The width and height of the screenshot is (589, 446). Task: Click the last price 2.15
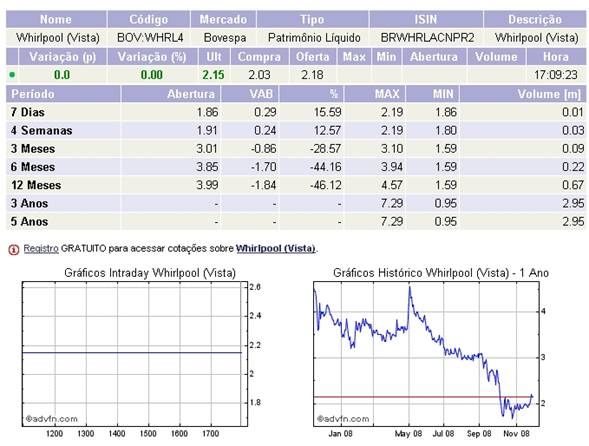(x=213, y=75)
